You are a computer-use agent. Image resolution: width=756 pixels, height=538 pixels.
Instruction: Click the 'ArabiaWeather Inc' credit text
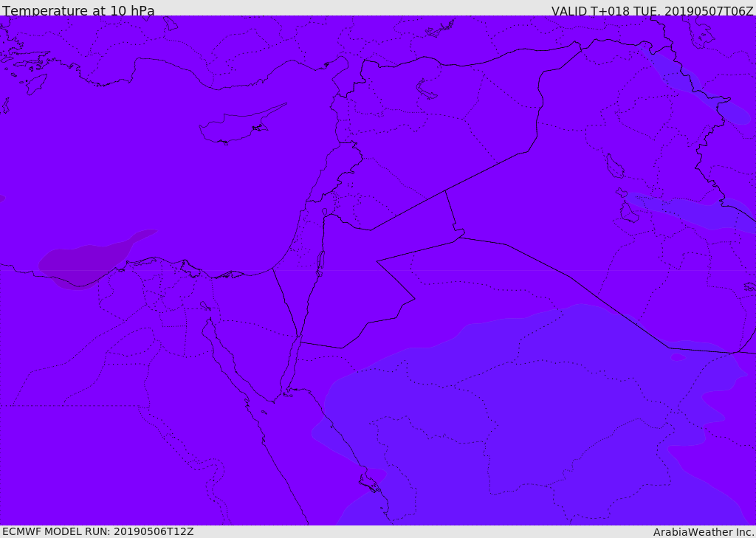click(x=704, y=532)
